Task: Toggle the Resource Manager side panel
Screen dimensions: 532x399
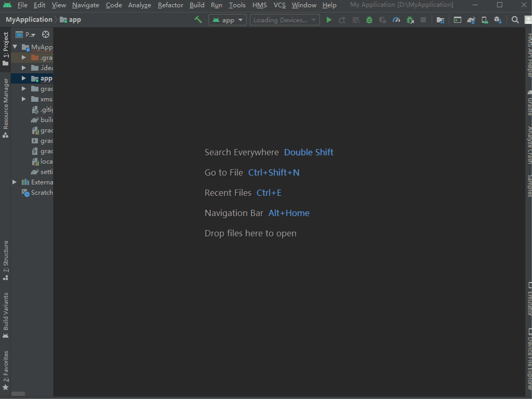Action: (5, 108)
